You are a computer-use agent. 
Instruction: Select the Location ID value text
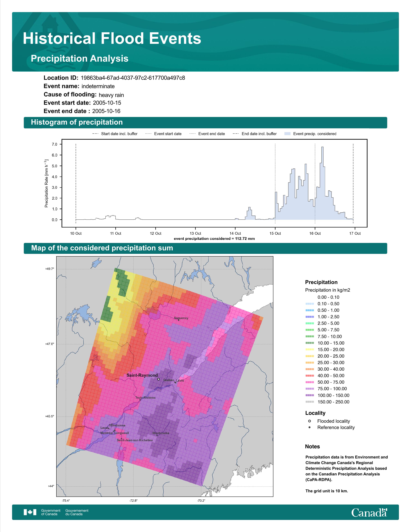[133, 78]
